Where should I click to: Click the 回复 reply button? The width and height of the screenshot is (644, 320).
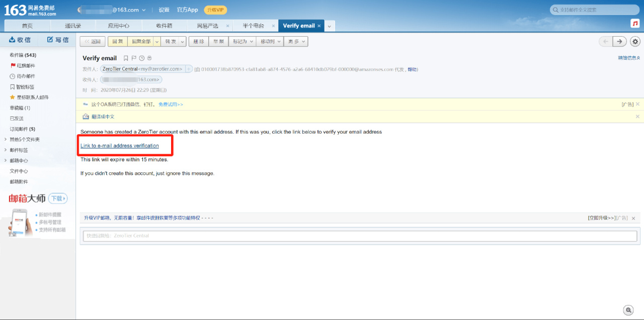pos(118,42)
